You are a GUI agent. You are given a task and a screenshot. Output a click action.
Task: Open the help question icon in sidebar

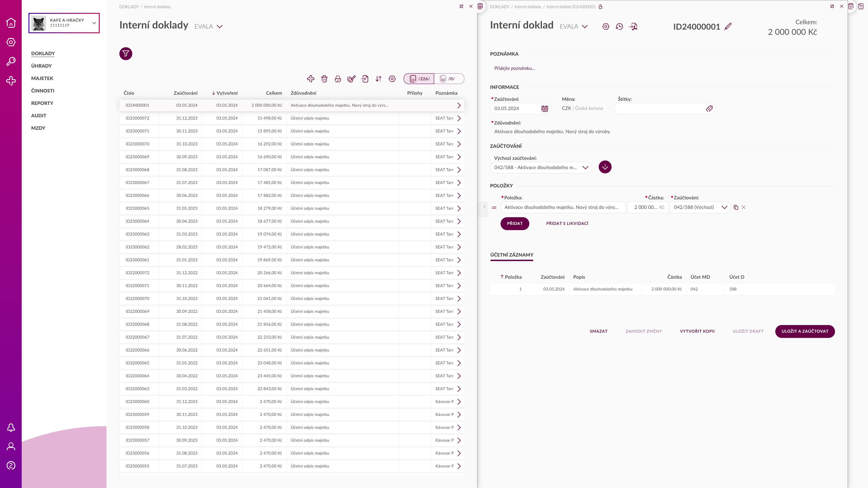click(11, 466)
